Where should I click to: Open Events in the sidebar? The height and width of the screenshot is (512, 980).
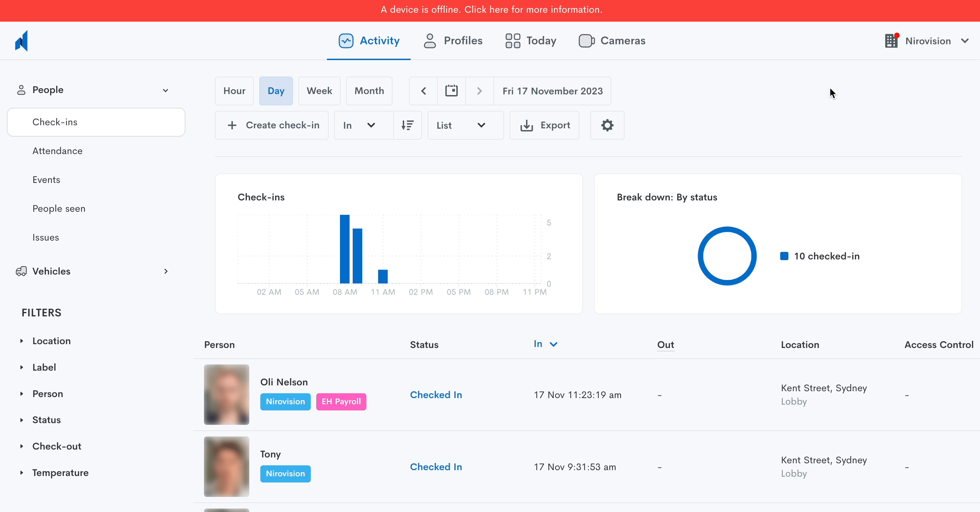tap(46, 180)
